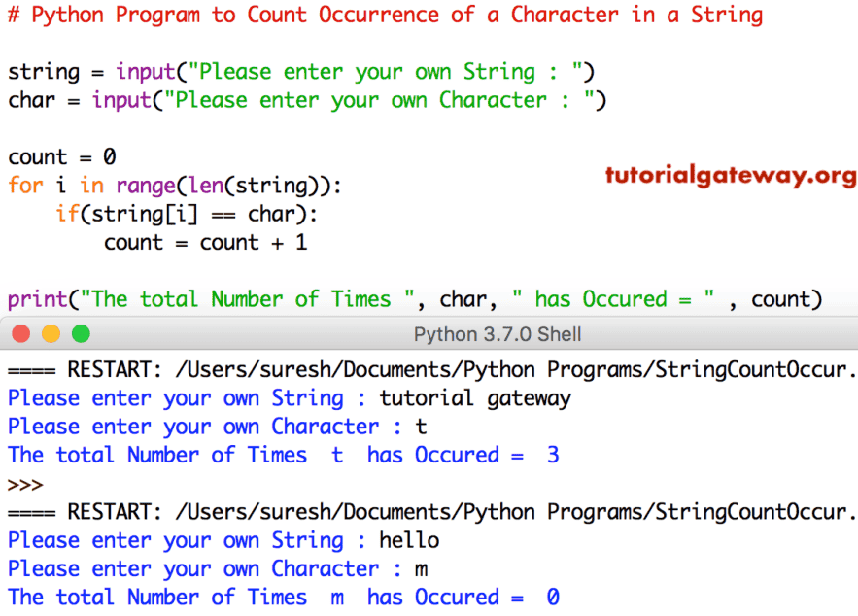Place cursor at the >>> prompt

[x=25, y=483]
